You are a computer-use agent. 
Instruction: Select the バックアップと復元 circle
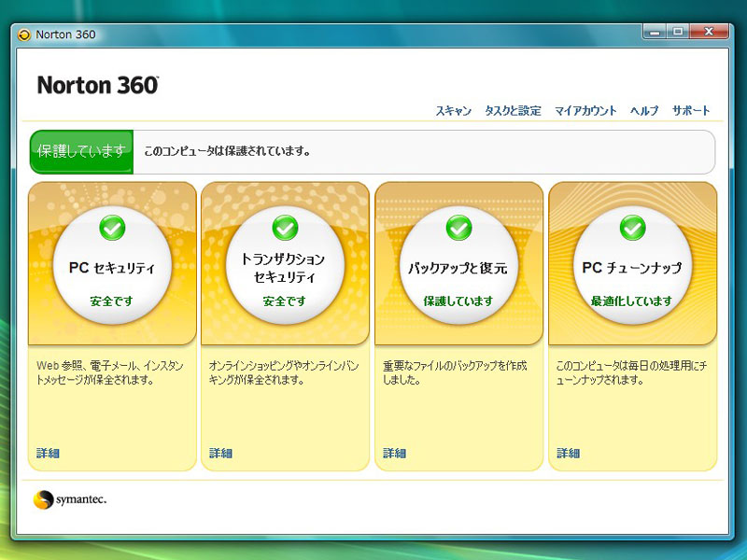coord(458,266)
